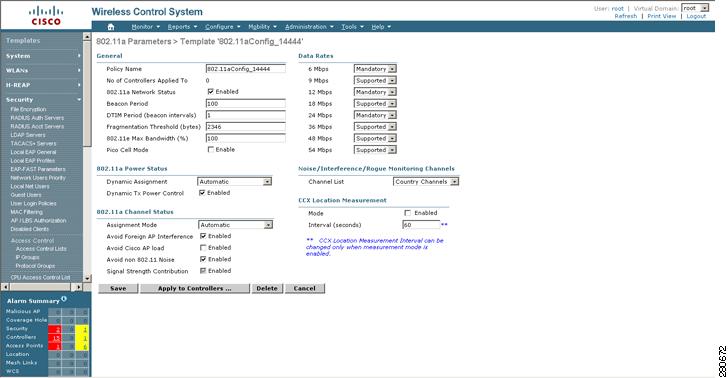
Task: Click the 802.11a Parameters breadcrumb link
Action: point(134,41)
